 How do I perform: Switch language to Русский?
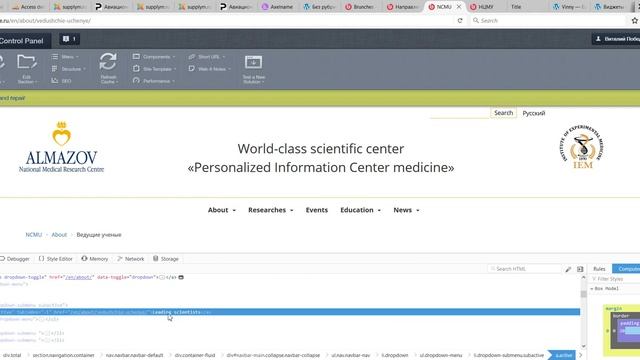point(533,113)
